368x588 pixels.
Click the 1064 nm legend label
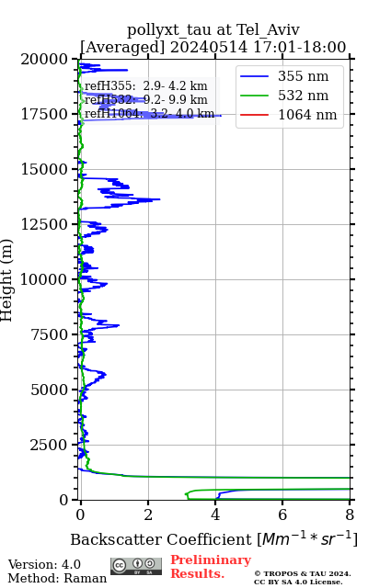307,115
